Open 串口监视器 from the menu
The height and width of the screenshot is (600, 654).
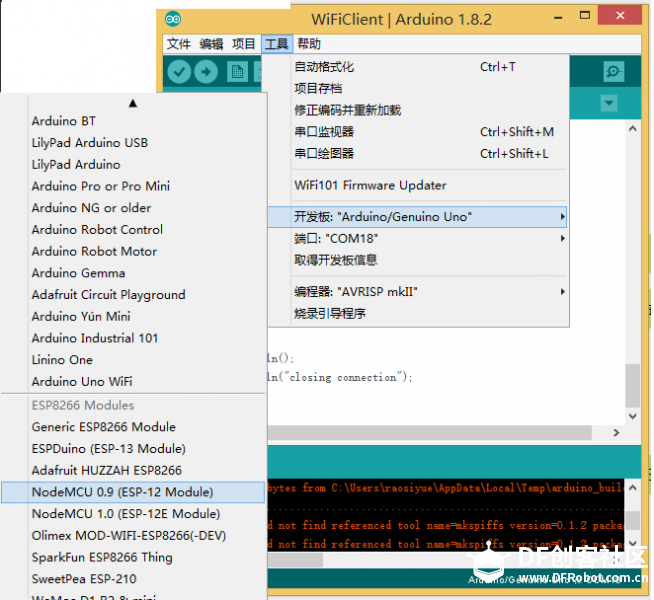coord(418,132)
